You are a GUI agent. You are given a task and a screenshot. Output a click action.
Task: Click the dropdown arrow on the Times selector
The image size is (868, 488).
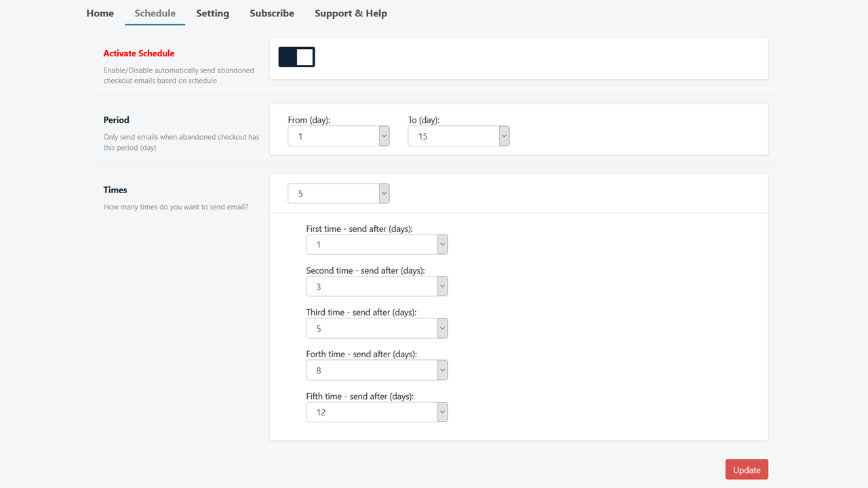384,193
